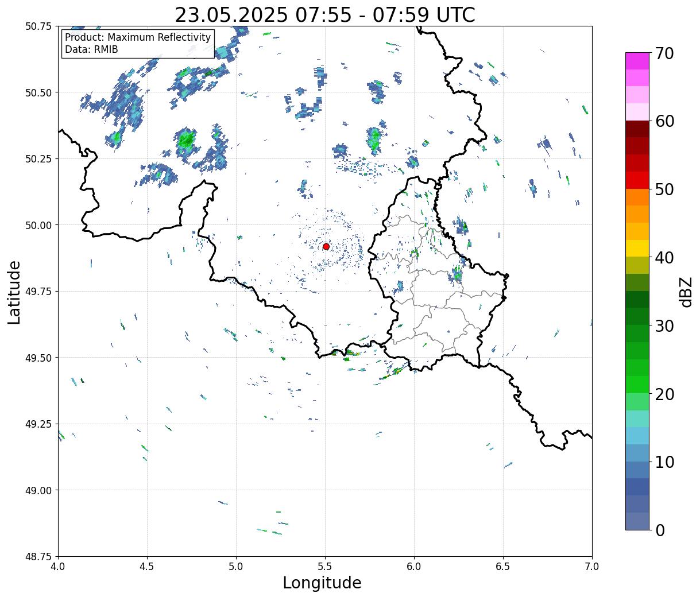The width and height of the screenshot is (700, 597).
Task: Click longitude tick label 5.5
Action: (325, 567)
